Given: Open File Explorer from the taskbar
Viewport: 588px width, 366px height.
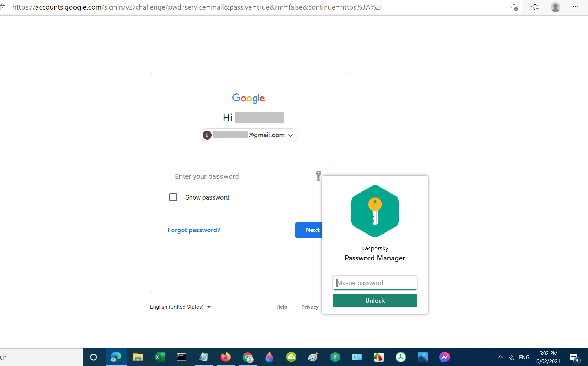Looking at the screenshot, I should (138, 357).
